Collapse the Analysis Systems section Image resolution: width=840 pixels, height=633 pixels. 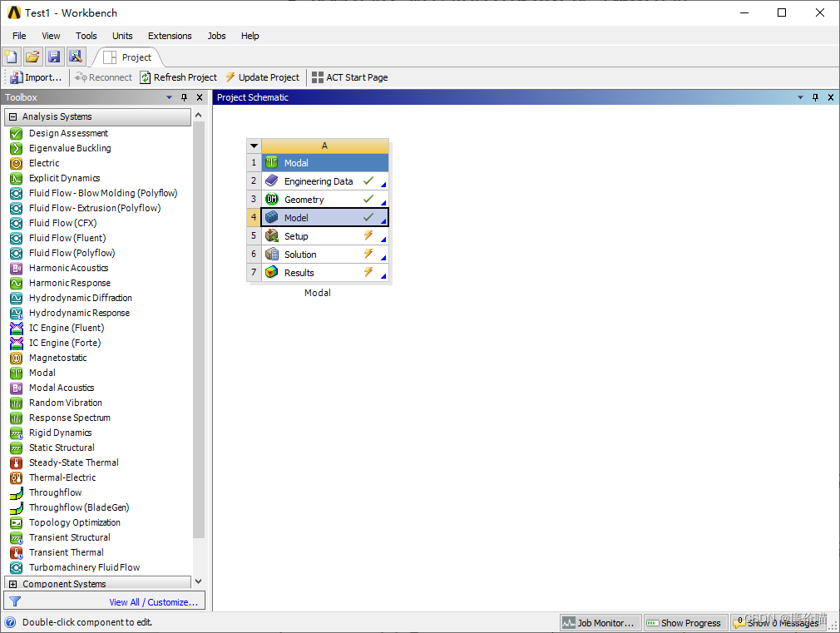click(12, 116)
